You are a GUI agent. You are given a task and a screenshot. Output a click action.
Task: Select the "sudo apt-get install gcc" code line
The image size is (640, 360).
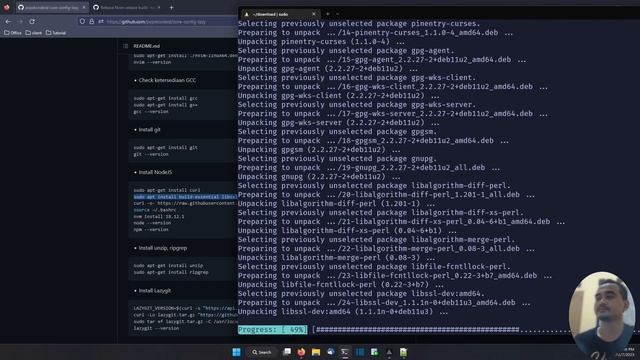(166, 98)
